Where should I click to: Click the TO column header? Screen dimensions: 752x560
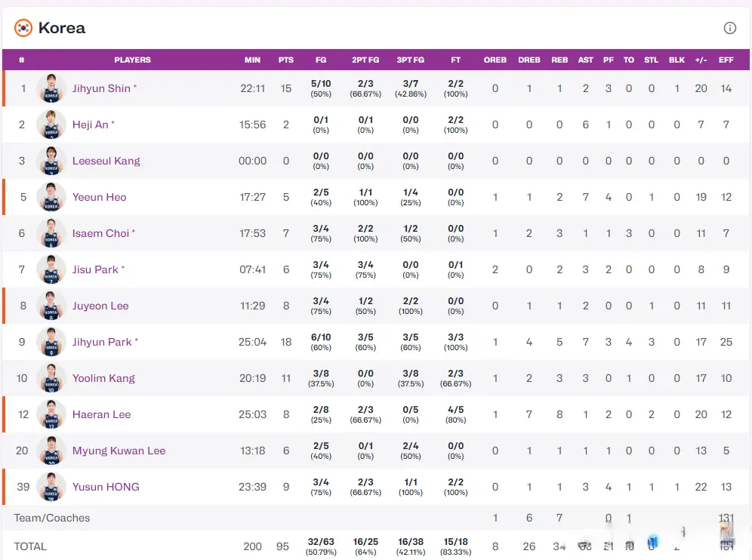tap(629, 60)
